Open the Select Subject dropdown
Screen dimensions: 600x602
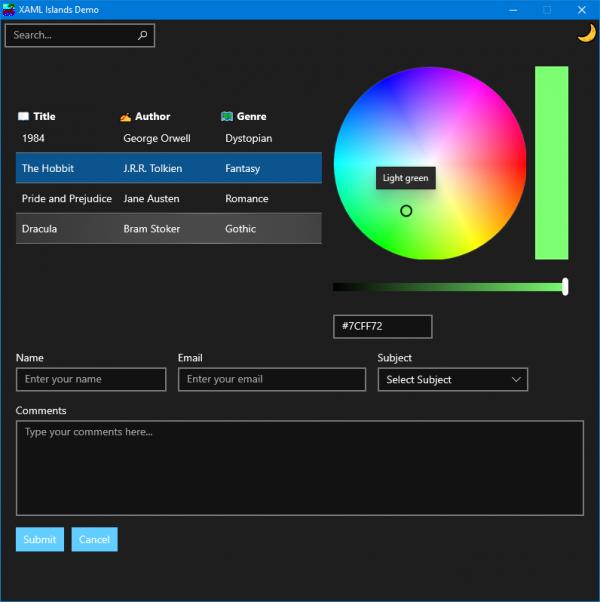click(453, 380)
